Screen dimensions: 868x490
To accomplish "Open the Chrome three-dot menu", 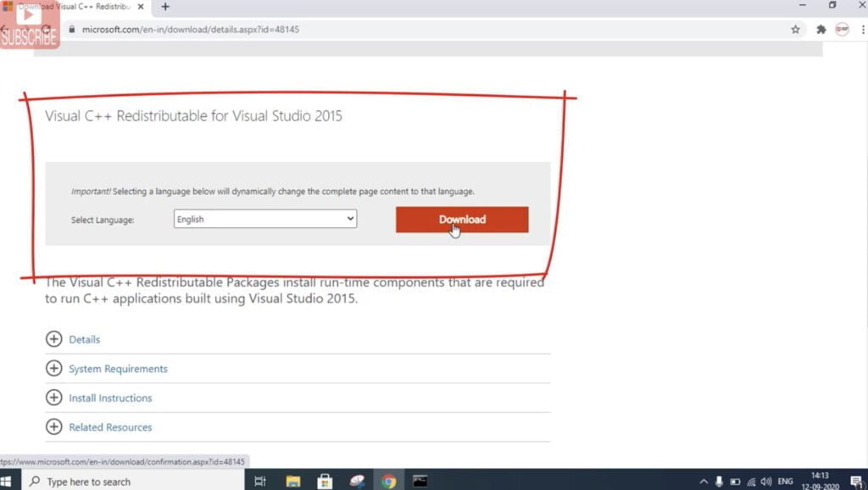I will [x=862, y=29].
